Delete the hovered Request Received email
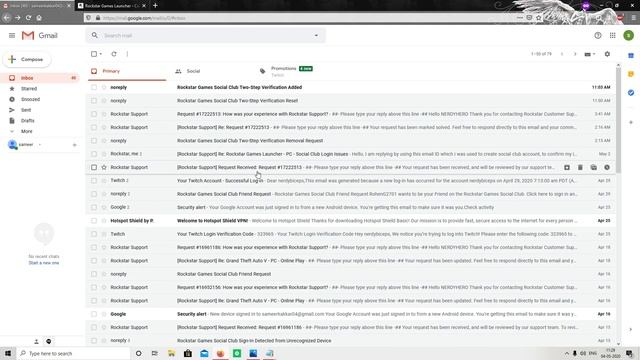Image resolution: width=640 pixels, height=360 pixels. pyautogui.click(x=580, y=167)
